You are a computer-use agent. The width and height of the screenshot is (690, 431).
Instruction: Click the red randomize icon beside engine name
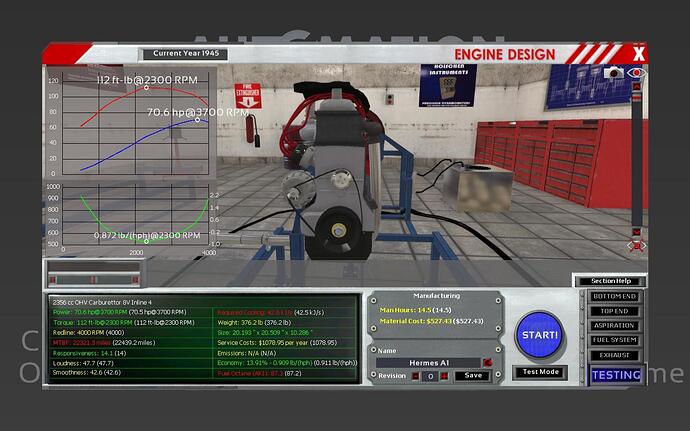(487, 361)
